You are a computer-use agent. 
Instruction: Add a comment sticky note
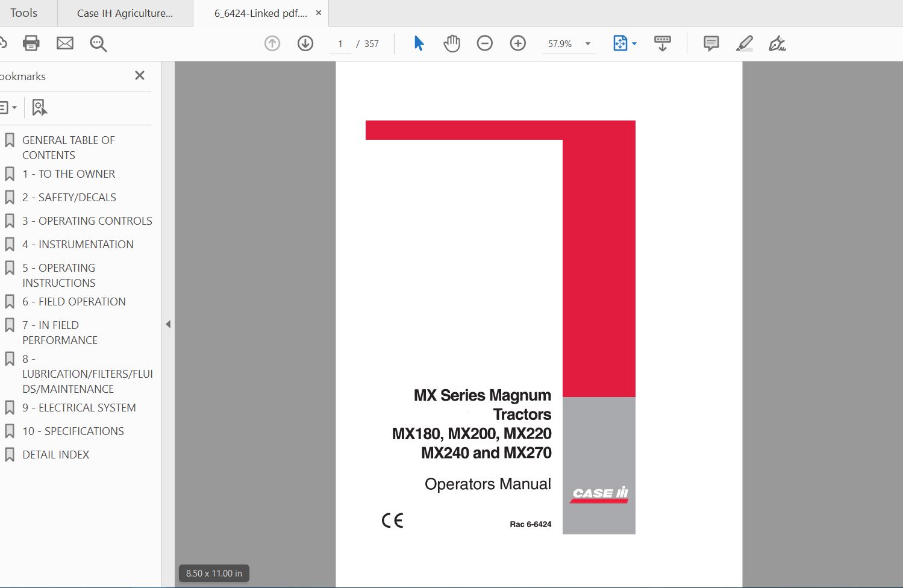tap(711, 43)
